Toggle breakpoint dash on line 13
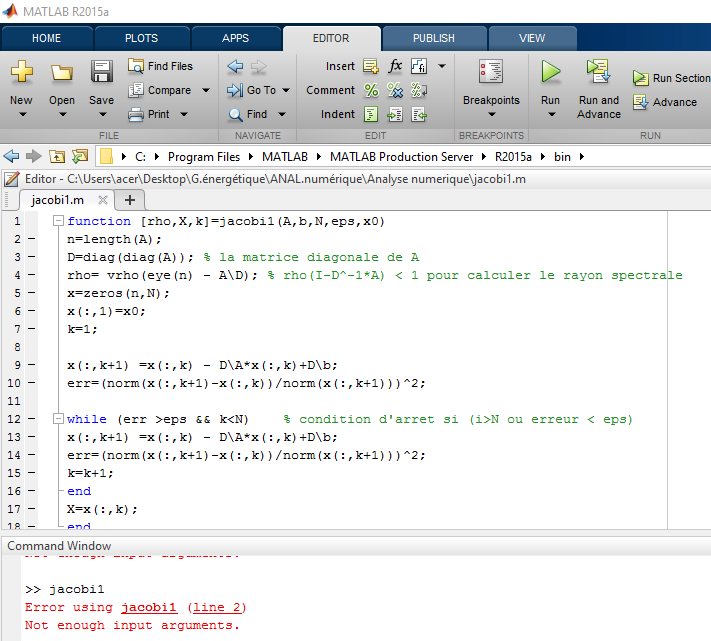711x641 pixels. coord(31,437)
